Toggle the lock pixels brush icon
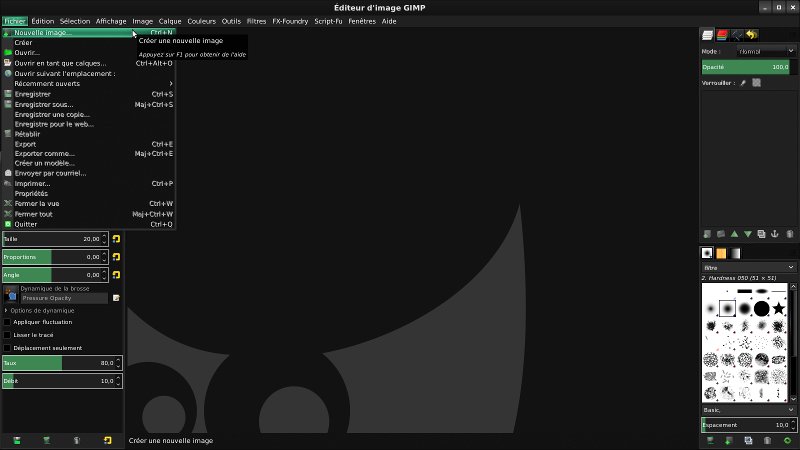The width and height of the screenshot is (800, 450). [x=743, y=83]
